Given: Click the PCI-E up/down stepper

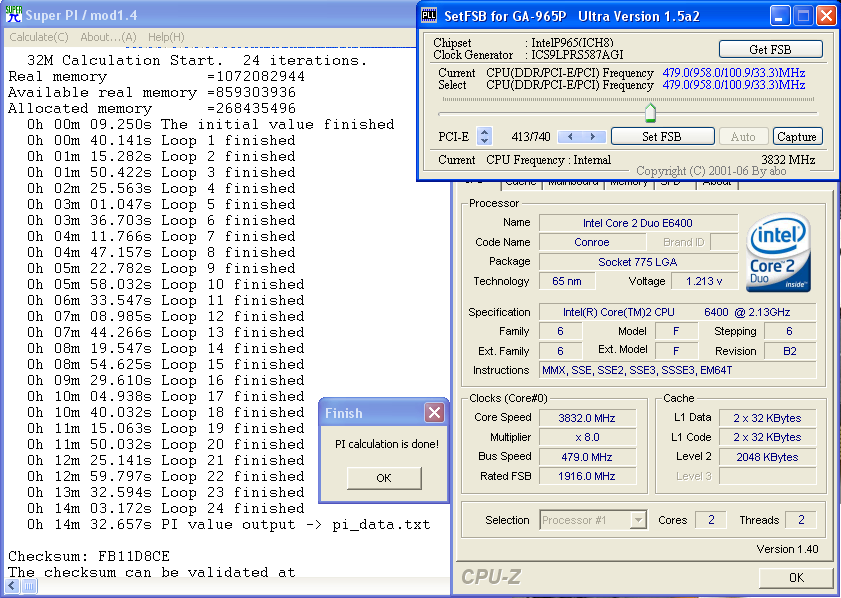Looking at the screenshot, I should (484, 136).
